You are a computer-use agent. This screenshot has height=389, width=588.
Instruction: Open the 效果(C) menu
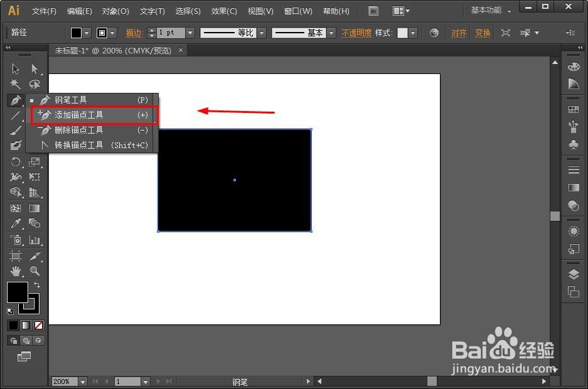coord(224,11)
